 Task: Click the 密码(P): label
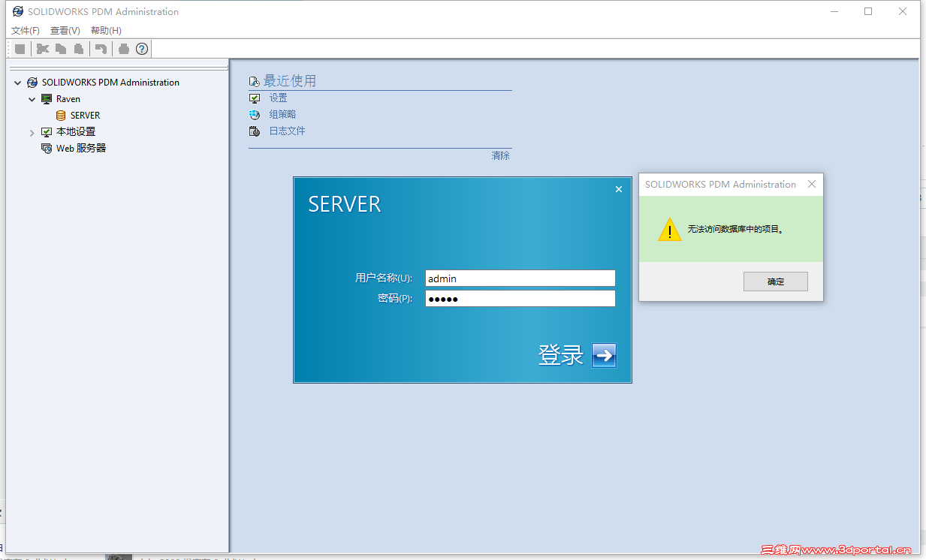(x=395, y=299)
